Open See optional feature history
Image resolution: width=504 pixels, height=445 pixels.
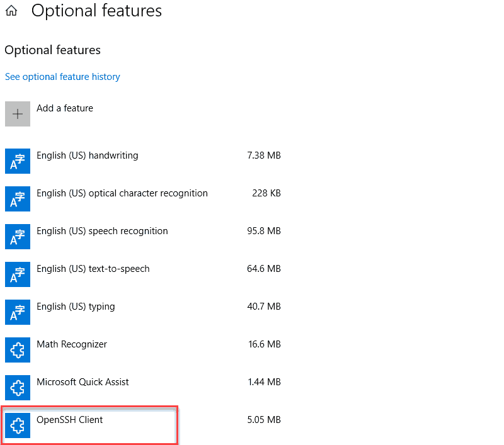pyautogui.click(x=62, y=76)
